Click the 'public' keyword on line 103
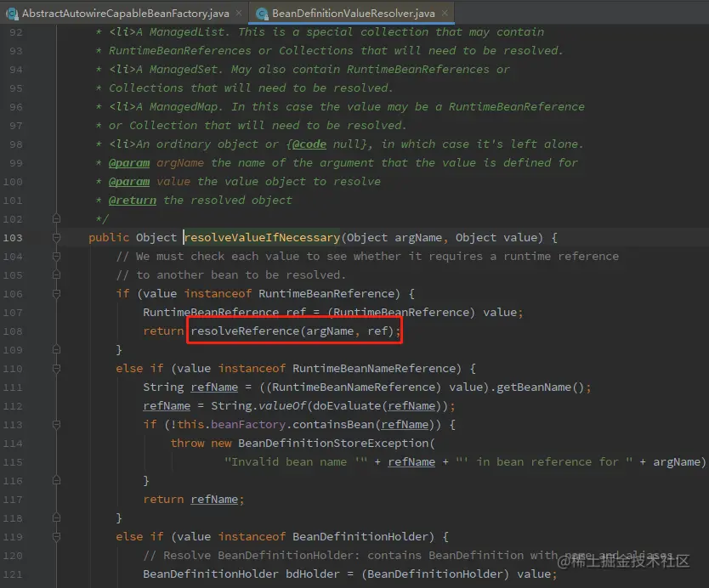709x588 pixels. click(109, 237)
